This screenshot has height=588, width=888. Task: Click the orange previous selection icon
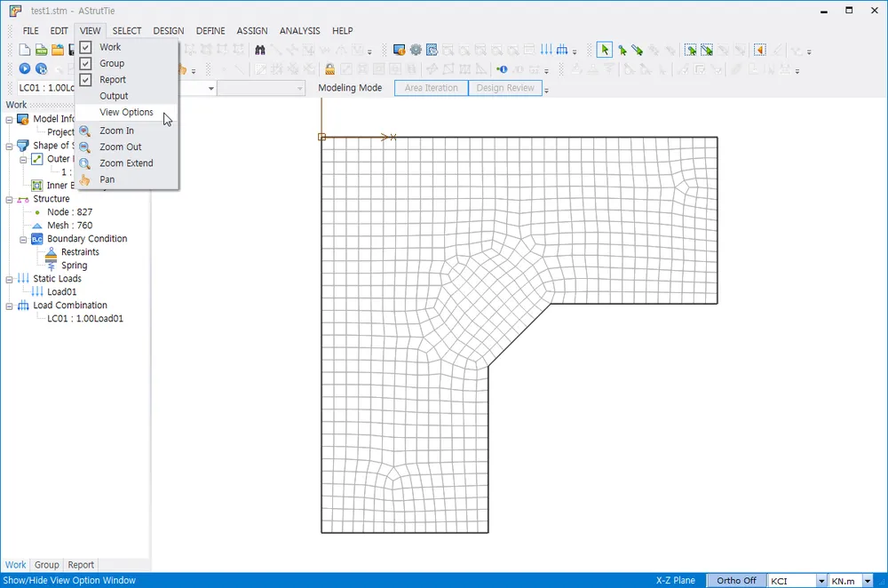(760, 51)
